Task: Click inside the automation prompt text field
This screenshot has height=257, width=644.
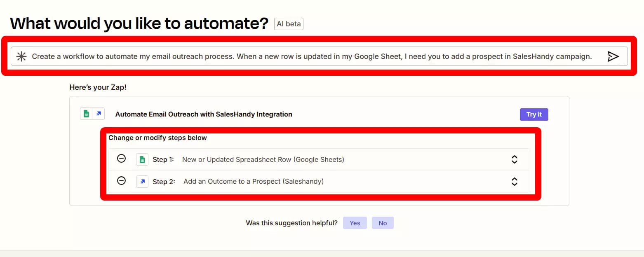Action: (320, 56)
